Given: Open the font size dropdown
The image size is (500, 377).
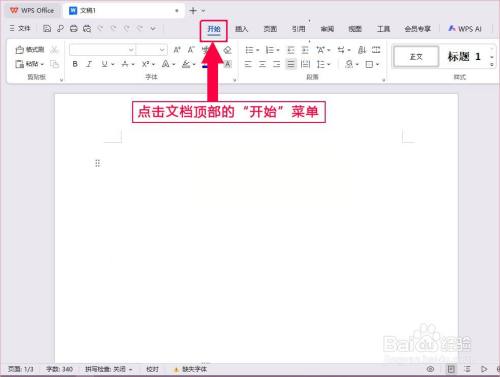Looking at the screenshot, I should point(162,50).
